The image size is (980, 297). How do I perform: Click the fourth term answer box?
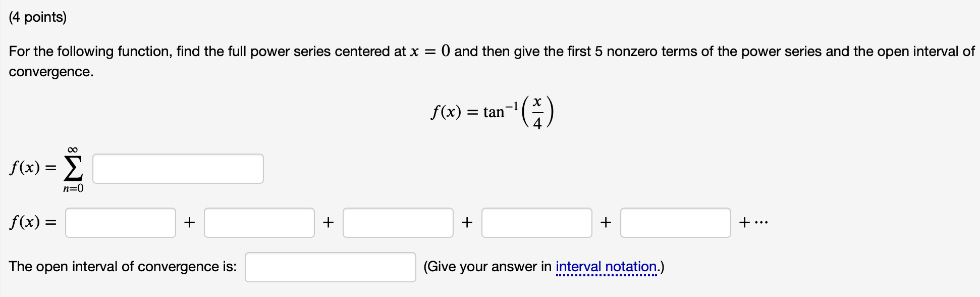coord(536,221)
